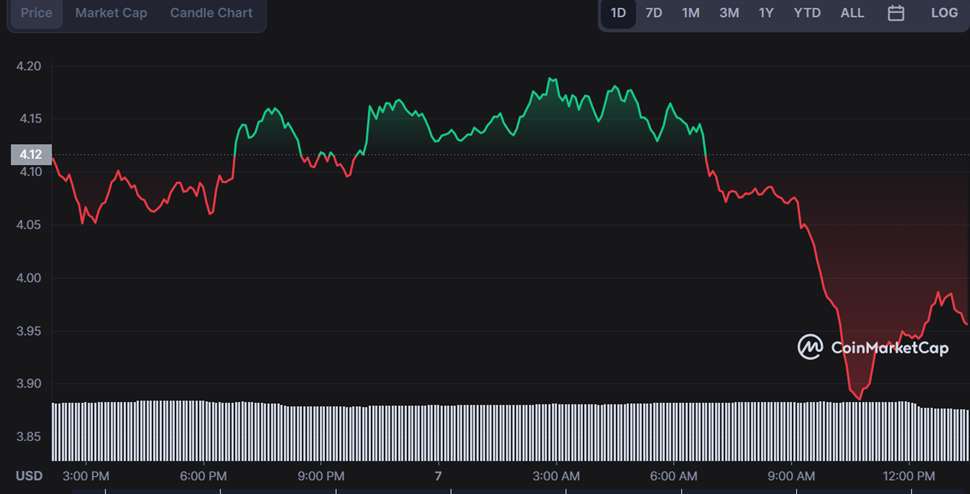This screenshot has height=494, width=970.
Task: Click the 6:00 PM time axis label
Action: point(203,475)
